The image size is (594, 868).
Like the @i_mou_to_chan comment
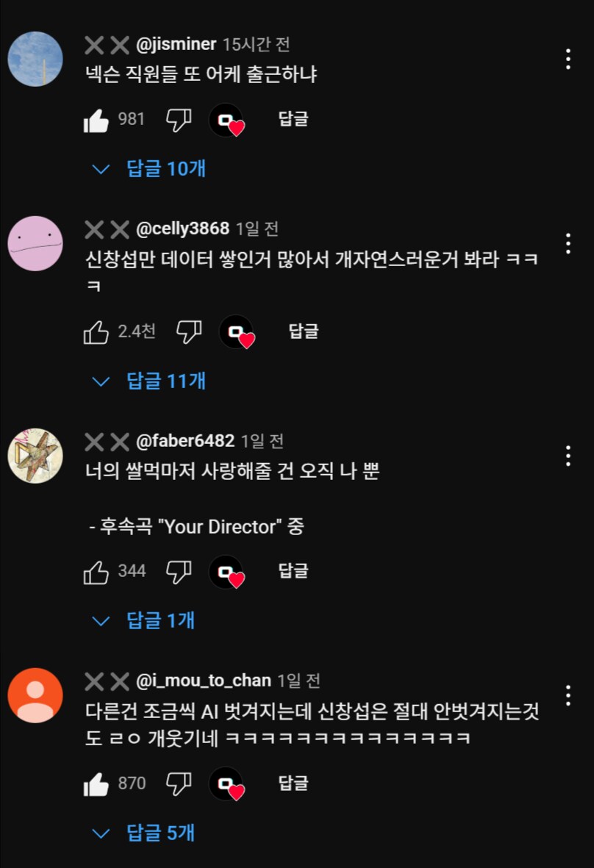(x=96, y=784)
